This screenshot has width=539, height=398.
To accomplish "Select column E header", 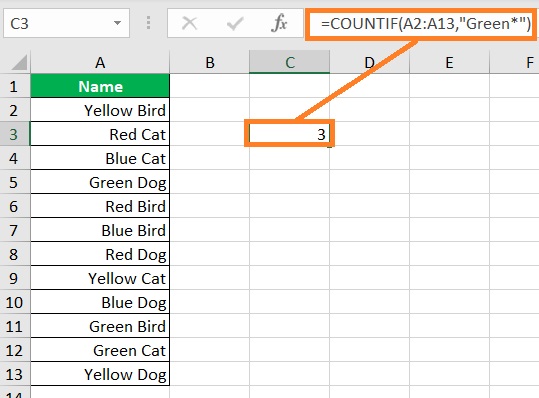I will pyautogui.click(x=449, y=63).
